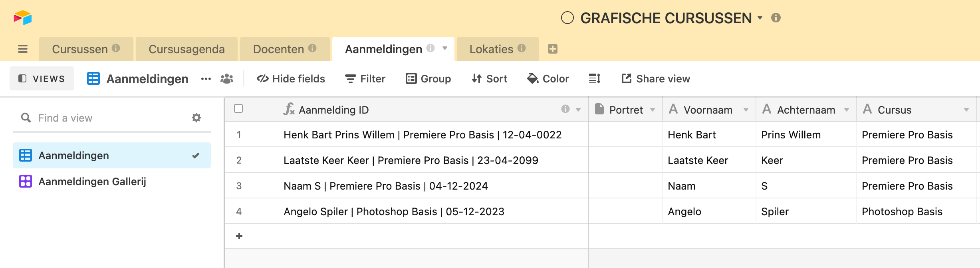
Task: Click row number 1
Action: click(239, 135)
